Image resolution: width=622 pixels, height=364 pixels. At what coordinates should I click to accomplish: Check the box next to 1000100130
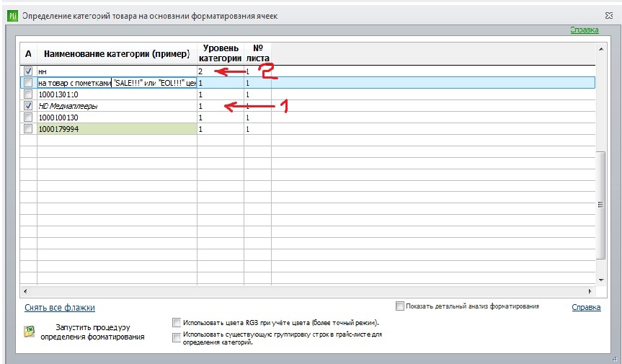pyautogui.click(x=28, y=117)
